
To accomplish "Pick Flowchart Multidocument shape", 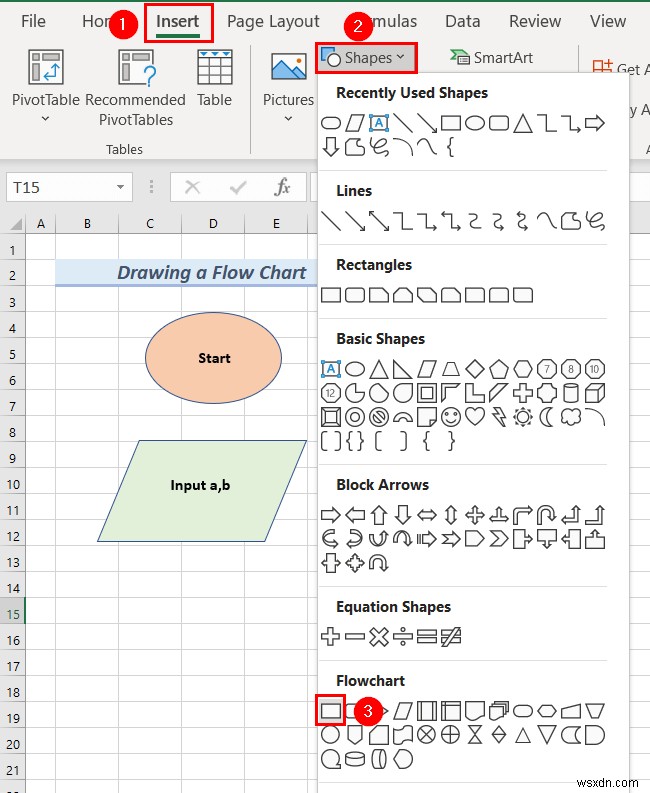I will tap(499, 711).
